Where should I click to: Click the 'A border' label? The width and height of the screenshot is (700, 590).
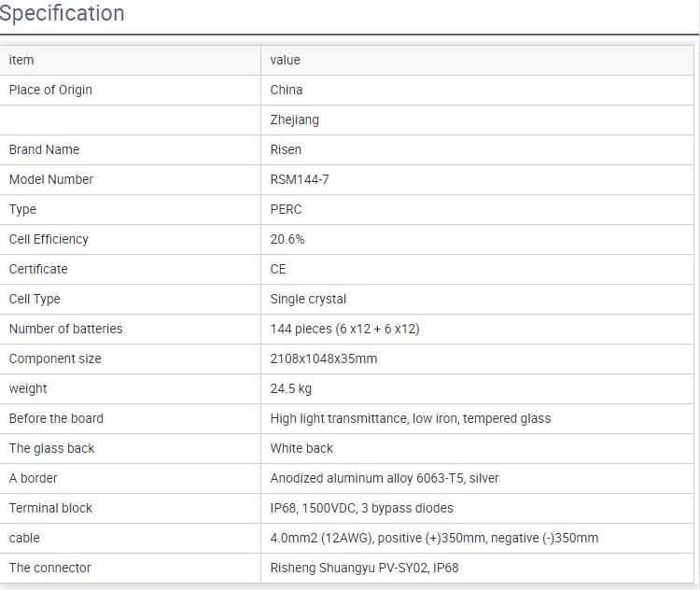[x=33, y=479]
